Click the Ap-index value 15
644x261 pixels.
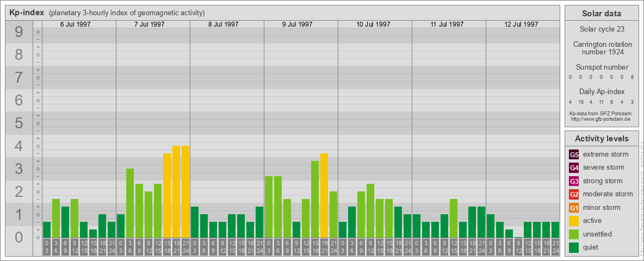581,102
